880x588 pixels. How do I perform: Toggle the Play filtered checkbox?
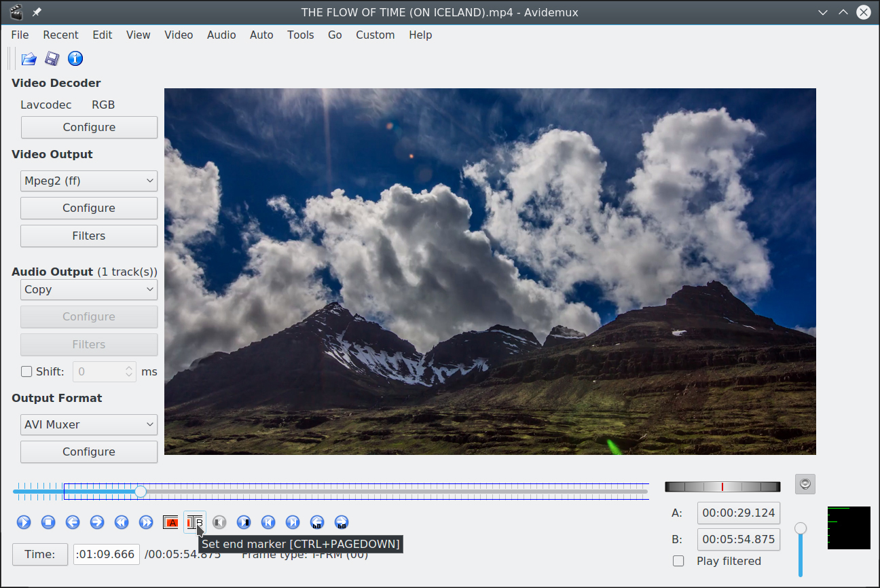click(x=678, y=561)
